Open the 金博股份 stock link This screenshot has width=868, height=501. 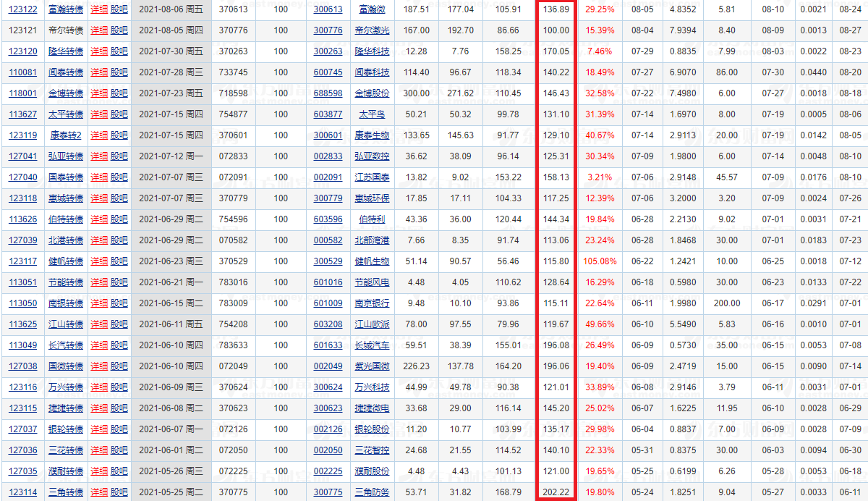373,93
